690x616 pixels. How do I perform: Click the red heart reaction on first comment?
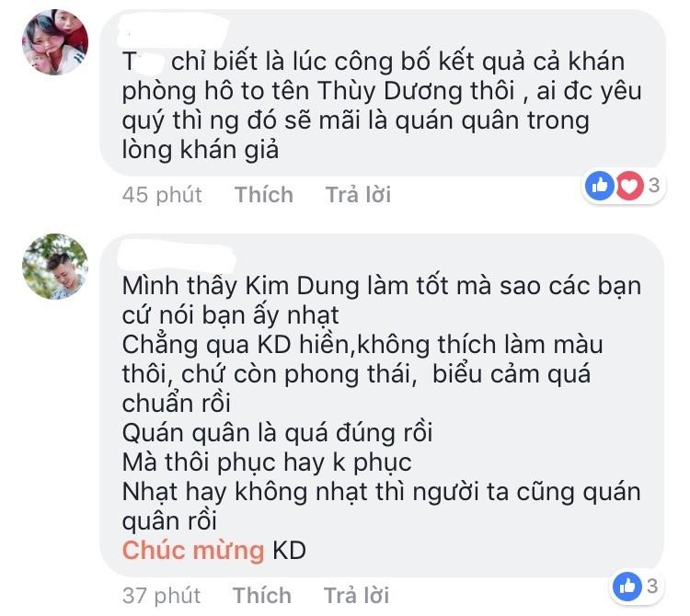click(x=629, y=186)
